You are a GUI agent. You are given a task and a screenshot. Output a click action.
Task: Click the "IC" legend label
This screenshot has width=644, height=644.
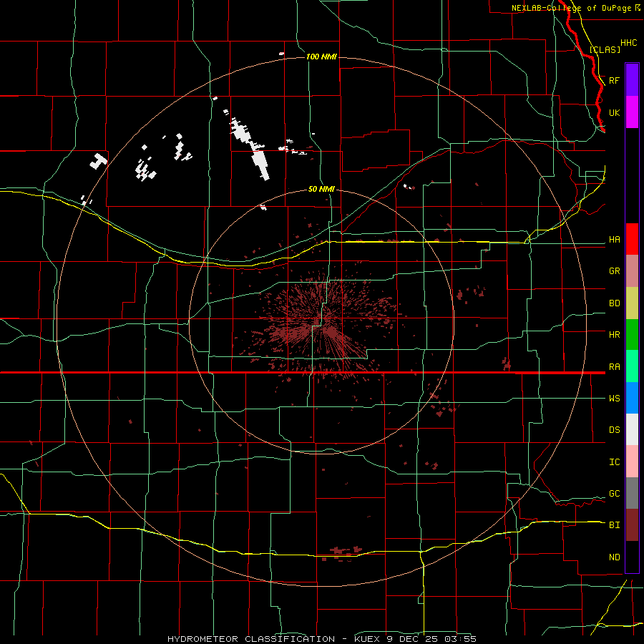pyautogui.click(x=615, y=462)
